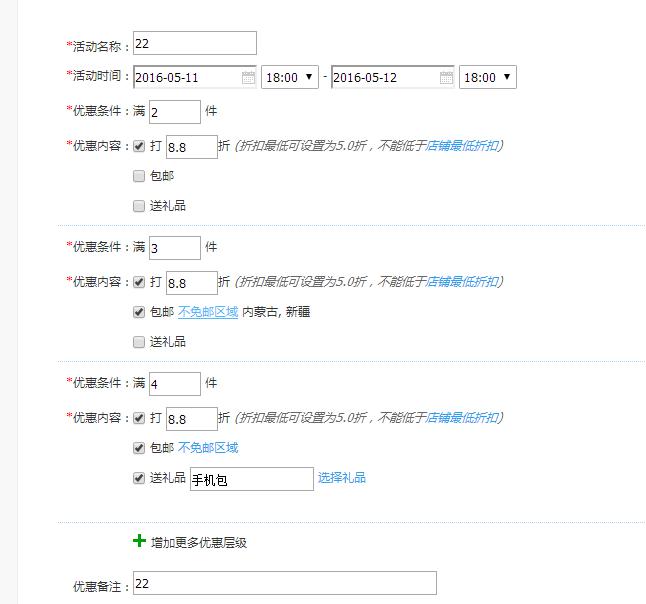Expand start time 18:00 dropdown
This screenshot has width=646, height=604.
tap(290, 78)
